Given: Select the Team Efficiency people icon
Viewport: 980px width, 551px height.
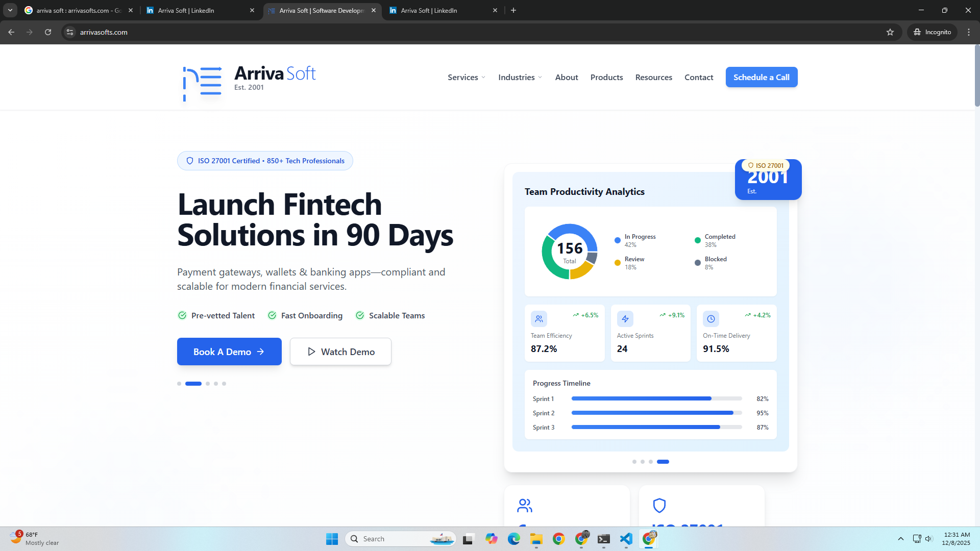Looking at the screenshot, I should tap(540, 319).
